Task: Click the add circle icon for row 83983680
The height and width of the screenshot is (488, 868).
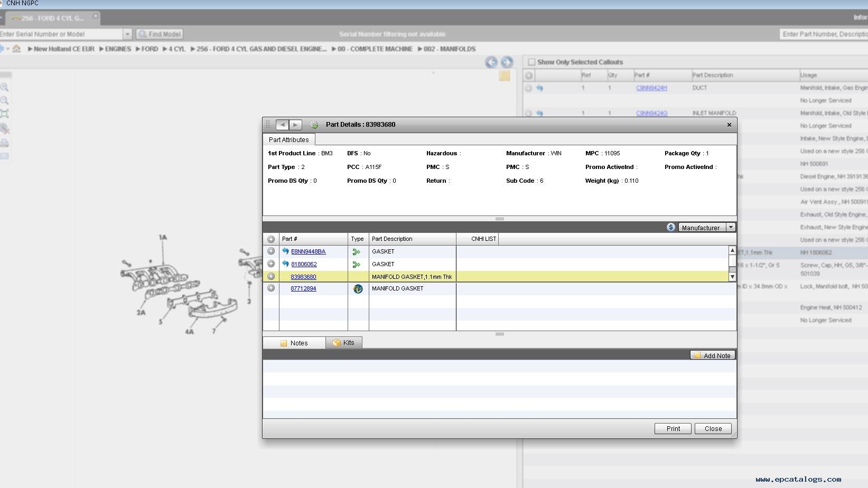Action: [x=271, y=276]
